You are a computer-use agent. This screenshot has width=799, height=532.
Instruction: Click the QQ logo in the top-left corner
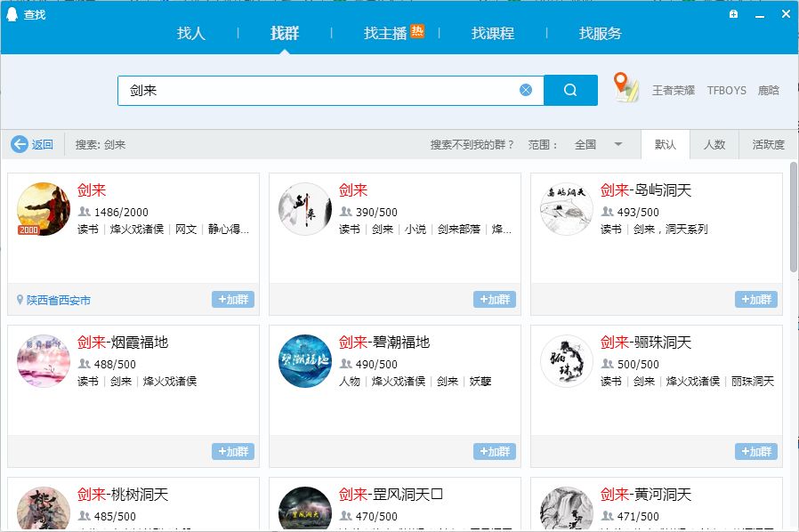(x=12, y=13)
